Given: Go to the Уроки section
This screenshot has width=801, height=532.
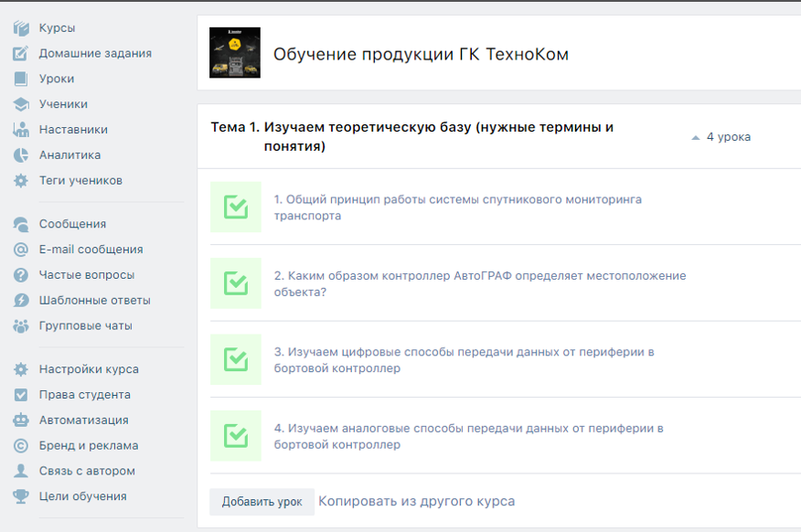Looking at the screenshot, I should pos(57,79).
